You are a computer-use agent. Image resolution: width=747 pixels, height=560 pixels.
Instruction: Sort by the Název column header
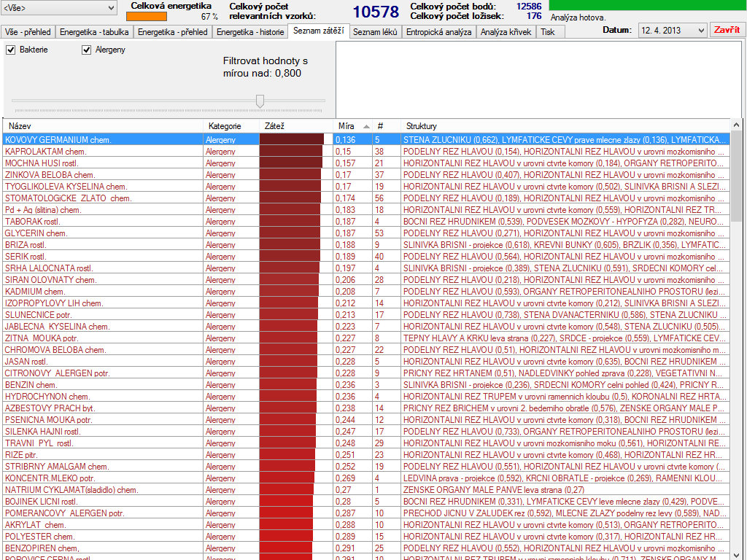103,126
